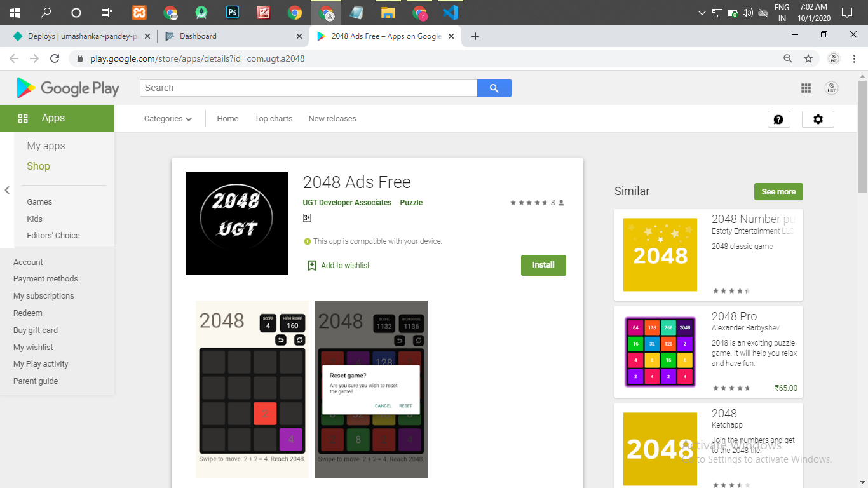Click the Add to wishlist bookmark icon
Viewport: 868px width, 488px height.
312,266
